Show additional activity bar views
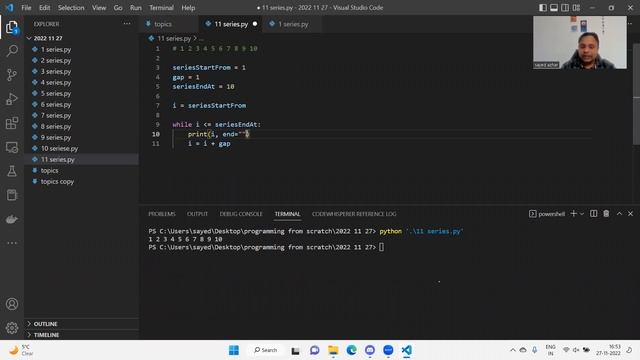 point(12,243)
